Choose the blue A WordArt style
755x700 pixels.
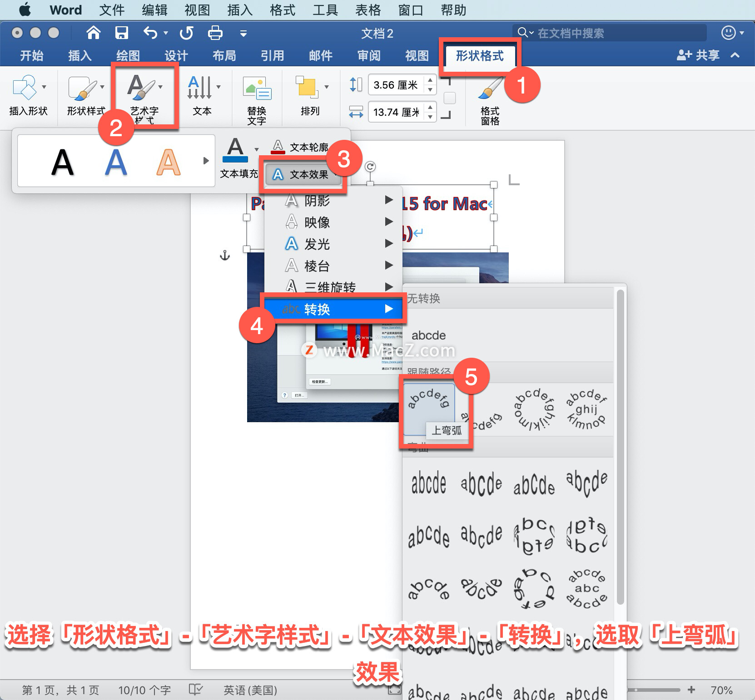point(115,162)
